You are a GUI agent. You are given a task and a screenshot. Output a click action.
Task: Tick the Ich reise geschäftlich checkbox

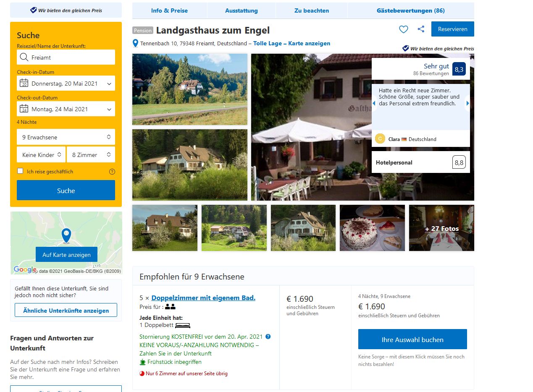coord(20,171)
